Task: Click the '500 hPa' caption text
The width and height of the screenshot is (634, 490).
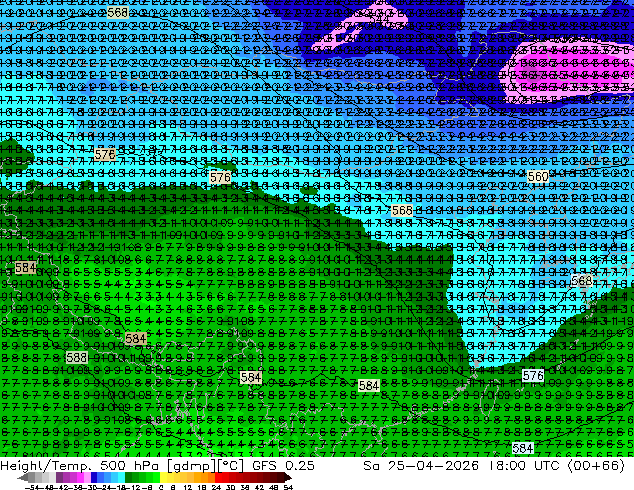Action: click(129, 466)
